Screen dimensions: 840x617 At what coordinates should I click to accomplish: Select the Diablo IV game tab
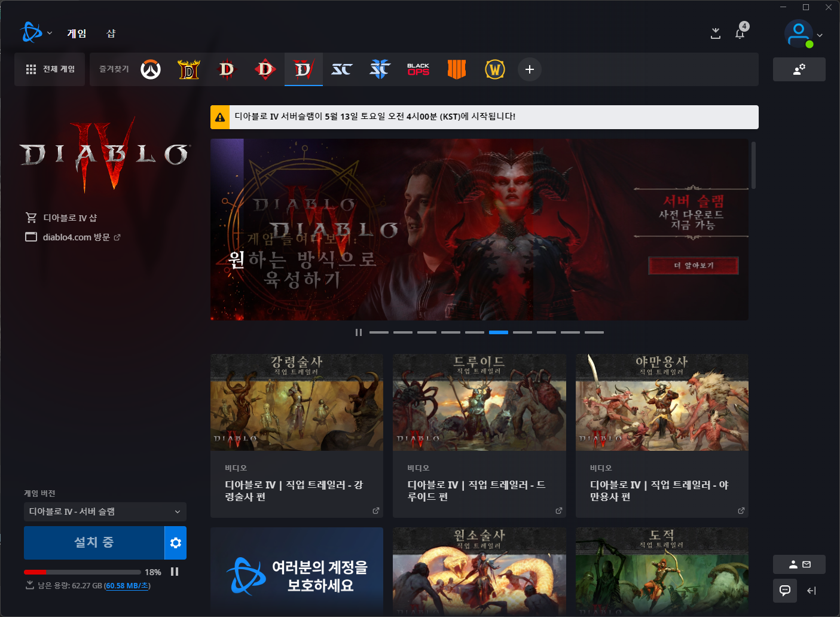pyautogui.click(x=304, y=69)
